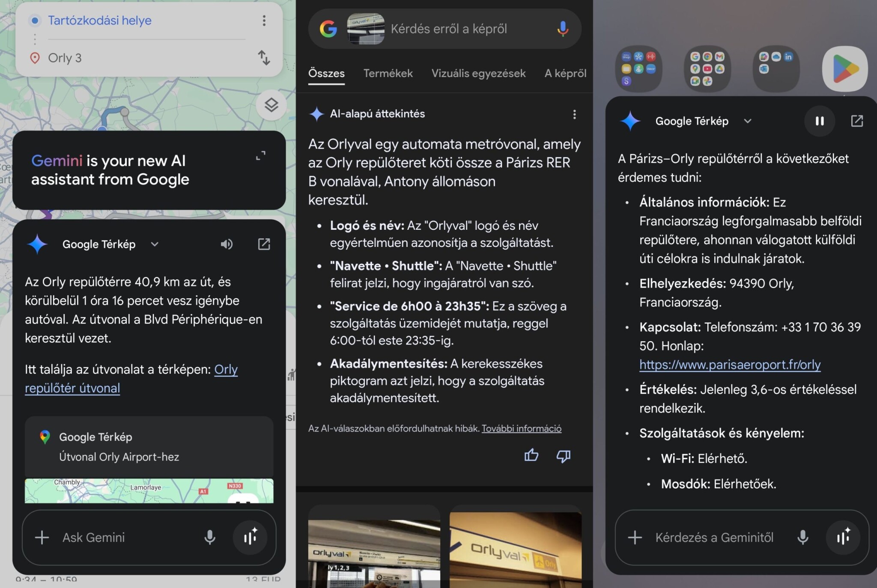The height and width of the screenshot is (588, 877).
Task: Click the map preview thumbnail with Chambly
Action: (x=149, y=490)
